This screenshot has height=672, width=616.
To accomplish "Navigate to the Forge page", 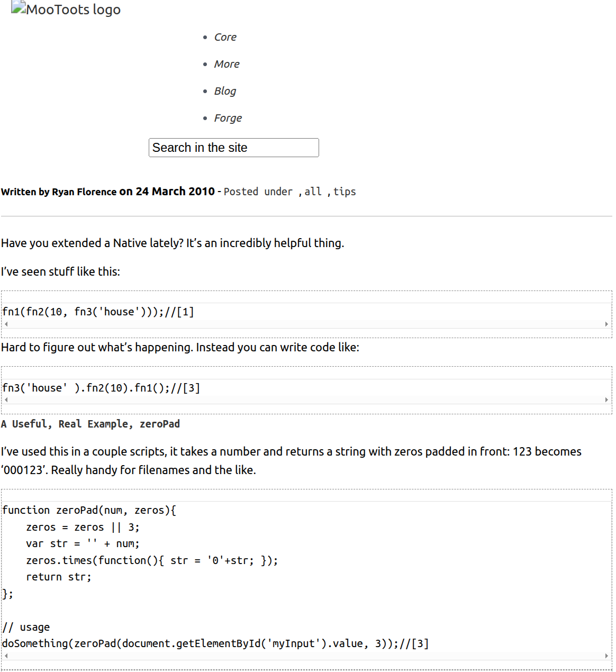I will tap(228, 118).
